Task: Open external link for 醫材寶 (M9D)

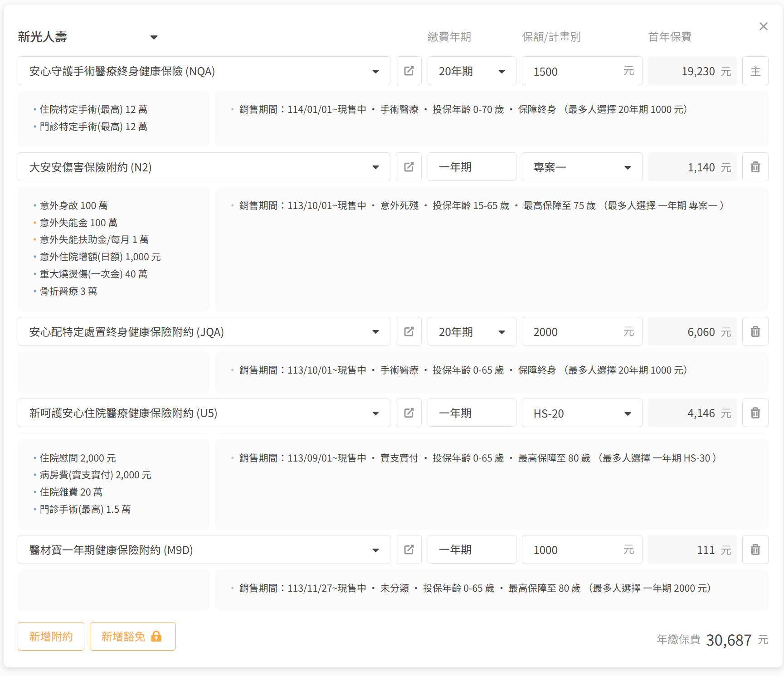Action: (409, 550)
